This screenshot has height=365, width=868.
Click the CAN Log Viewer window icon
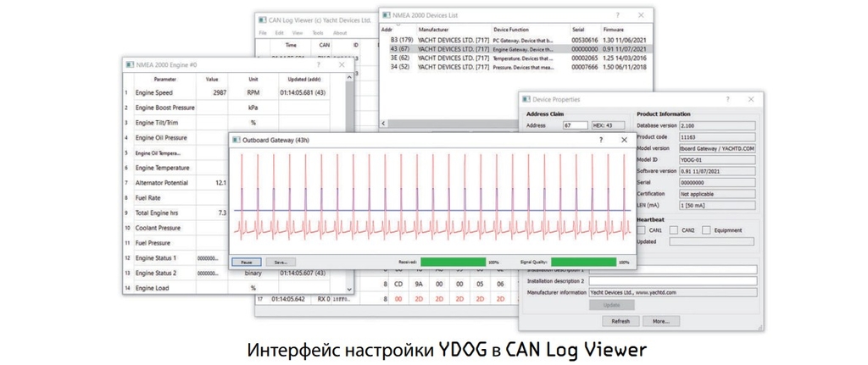point(263,19)
